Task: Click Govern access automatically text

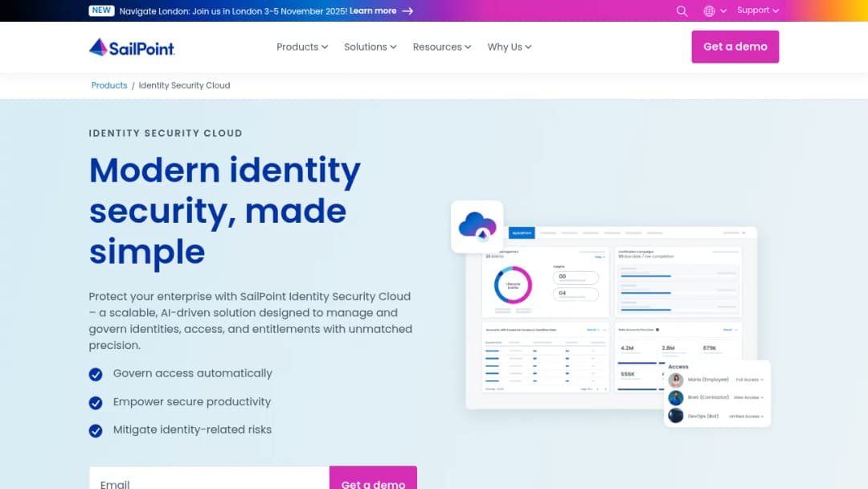Action: point(193,373)
